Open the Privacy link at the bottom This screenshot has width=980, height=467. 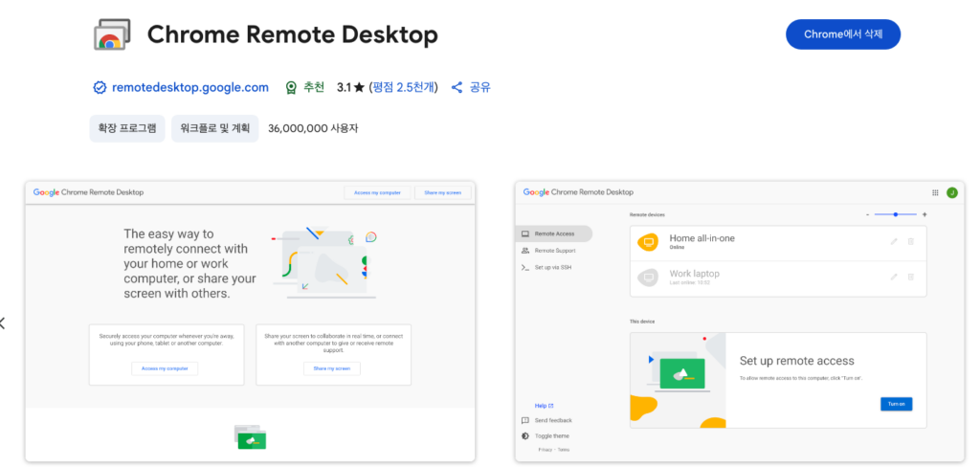pyautogui.click(x=545, y=450)
